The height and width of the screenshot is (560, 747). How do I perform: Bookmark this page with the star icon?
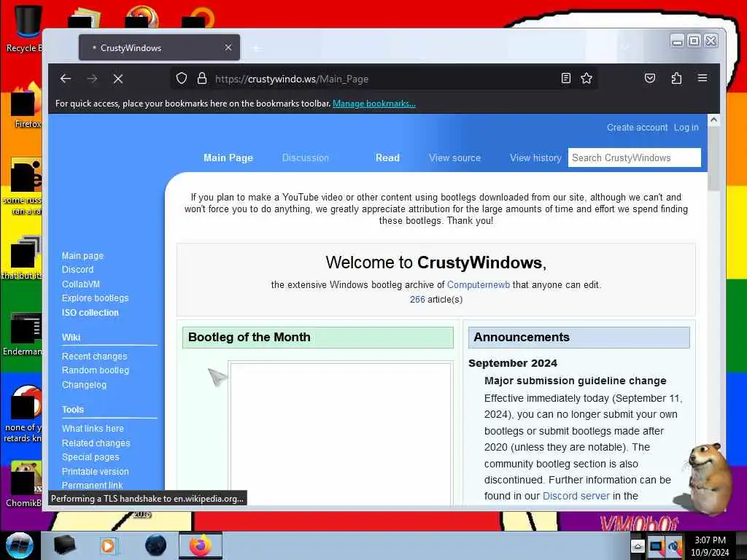(587, 79)
